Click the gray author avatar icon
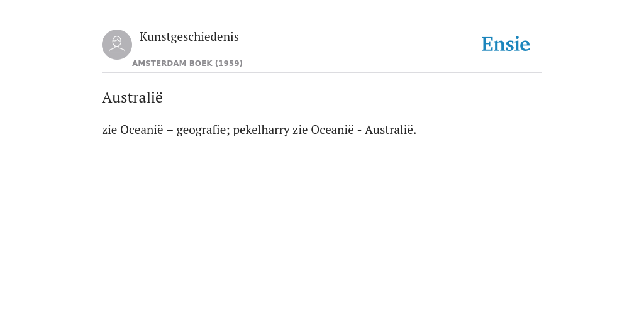644x322 pixels. click(x=117, y=45)
